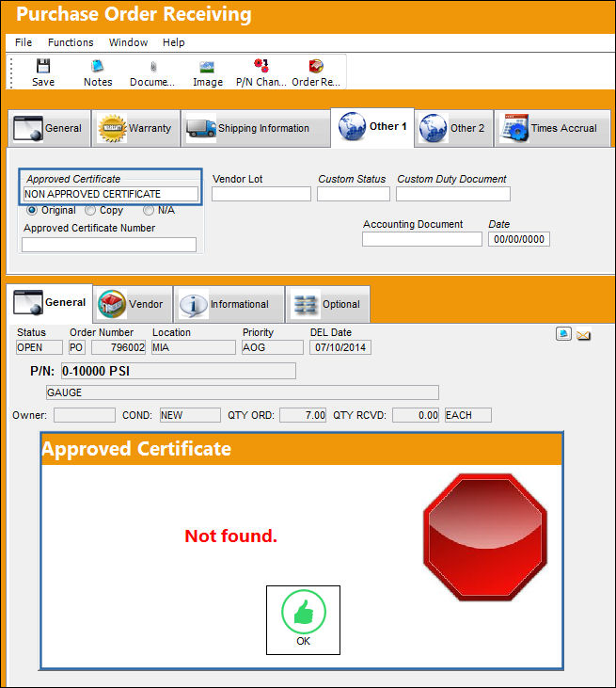Open the Help menu
616x688 pixels.
[x=174, y=42]
